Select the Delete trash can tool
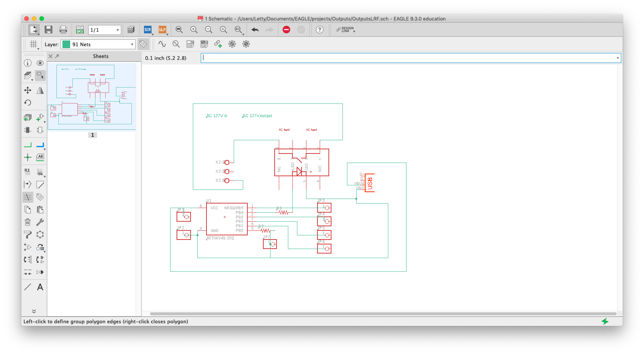Viewport: 644px width, 354px height. [x=28, y=222]
